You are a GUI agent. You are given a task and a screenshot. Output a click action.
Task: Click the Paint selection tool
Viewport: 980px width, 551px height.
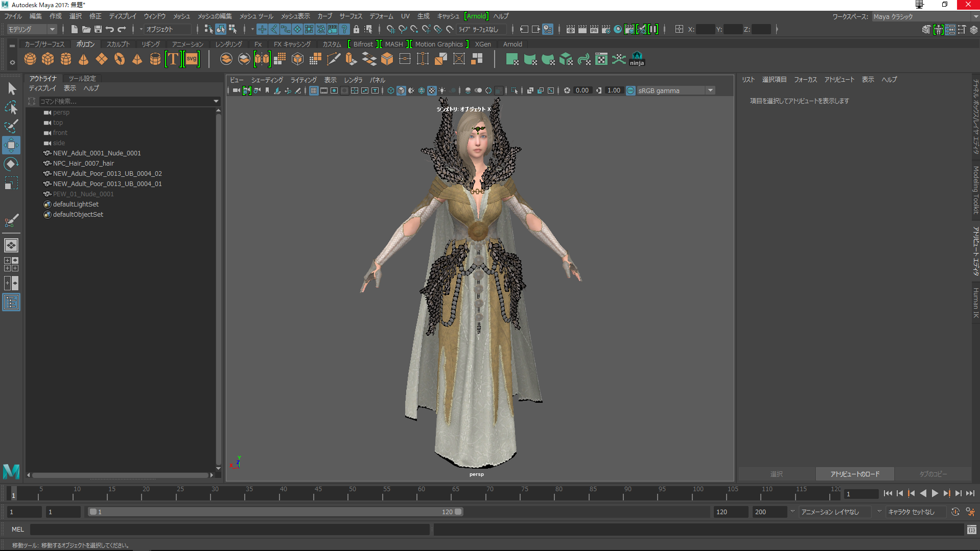point(11,126)
